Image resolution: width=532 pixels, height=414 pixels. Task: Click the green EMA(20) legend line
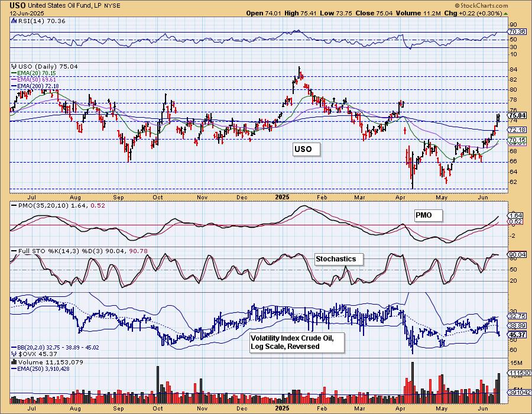pos(14,73)
